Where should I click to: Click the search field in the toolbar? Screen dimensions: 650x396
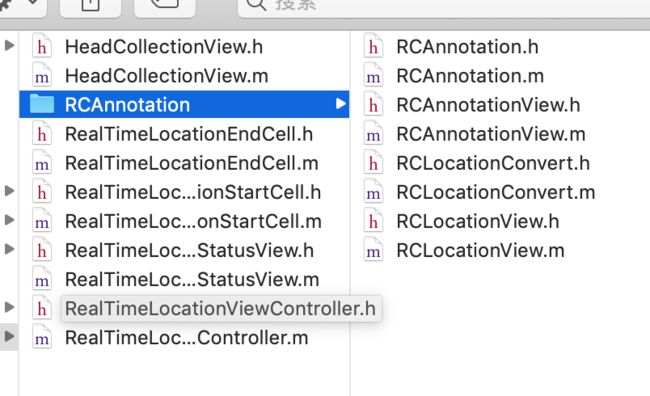click(x=444, y=5)
